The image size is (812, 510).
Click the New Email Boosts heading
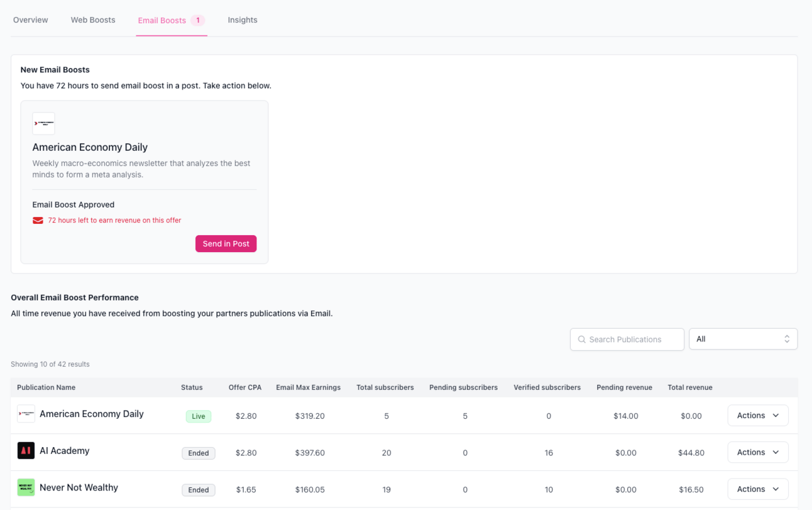[x=55, y=70]
